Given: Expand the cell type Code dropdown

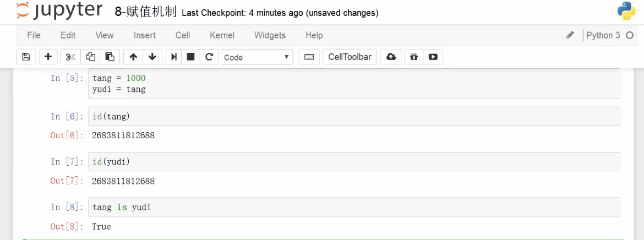Looking at the screenshot, I should (x=257, y=57).
